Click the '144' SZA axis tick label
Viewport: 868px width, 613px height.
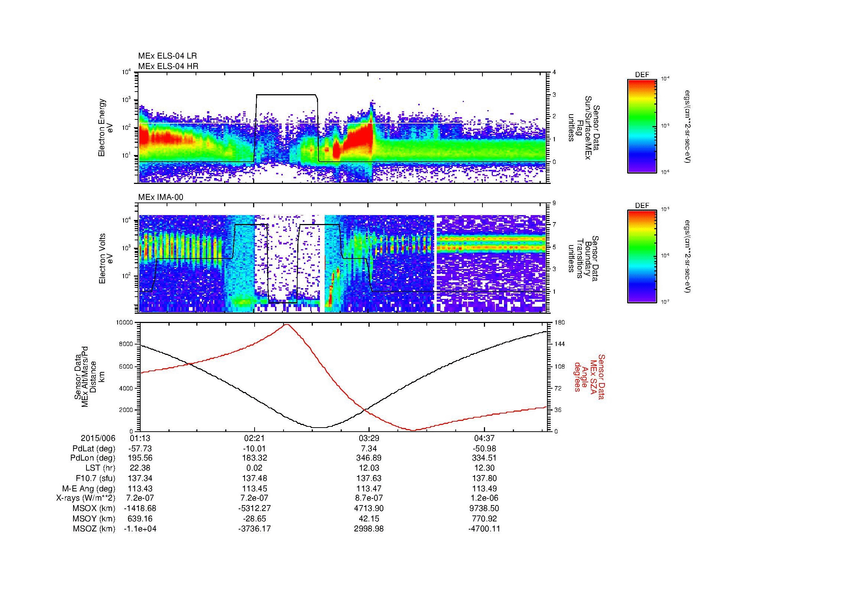(560, 344)
